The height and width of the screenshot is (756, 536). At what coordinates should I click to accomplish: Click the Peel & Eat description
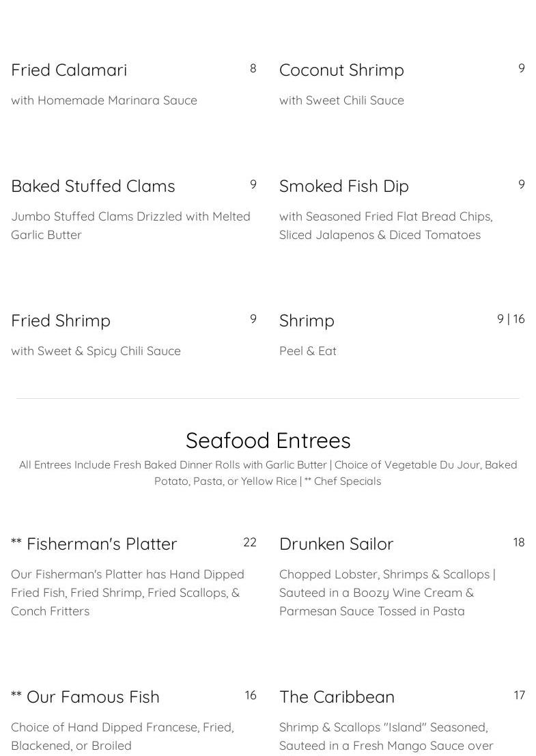pyautogui.click(x=308, y=351)
